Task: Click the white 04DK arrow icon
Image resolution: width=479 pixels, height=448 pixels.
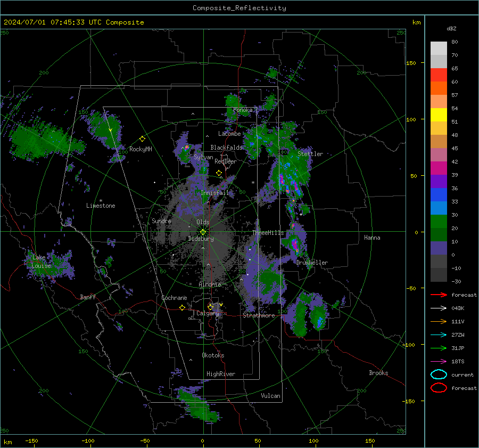Action: point(439,308)
